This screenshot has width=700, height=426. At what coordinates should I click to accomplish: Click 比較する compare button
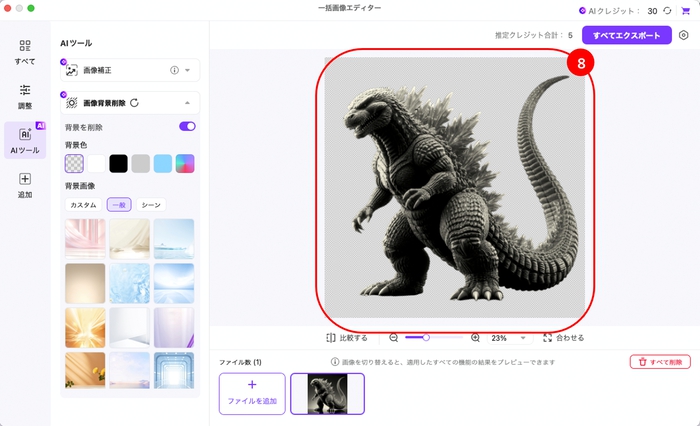click(x=347, y=338)
